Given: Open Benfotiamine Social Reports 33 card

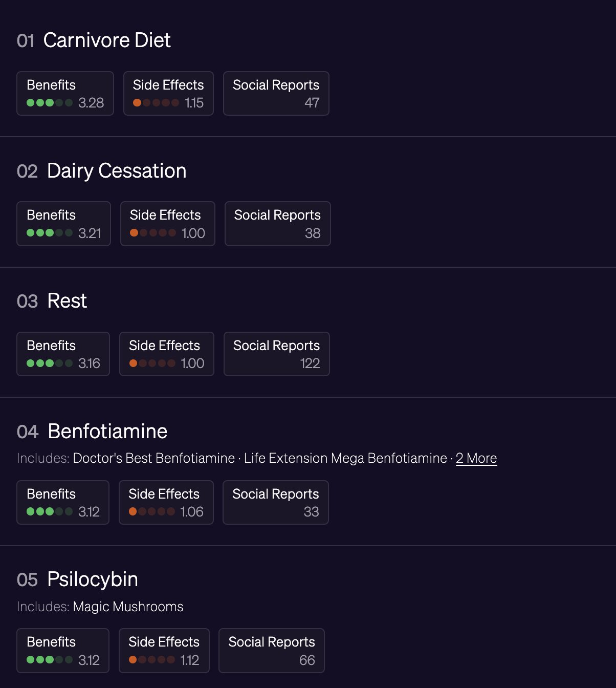Looking at the screenshot, I should tap(276, 503).
